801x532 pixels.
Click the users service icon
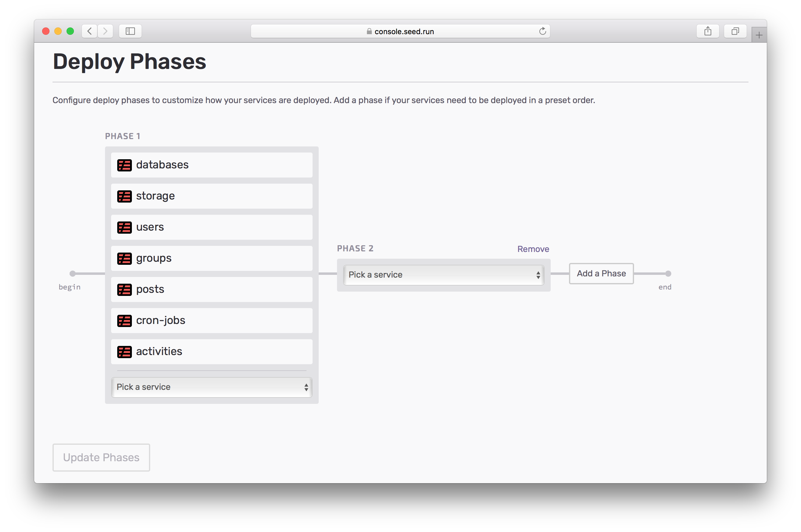(x=124, y=227)
